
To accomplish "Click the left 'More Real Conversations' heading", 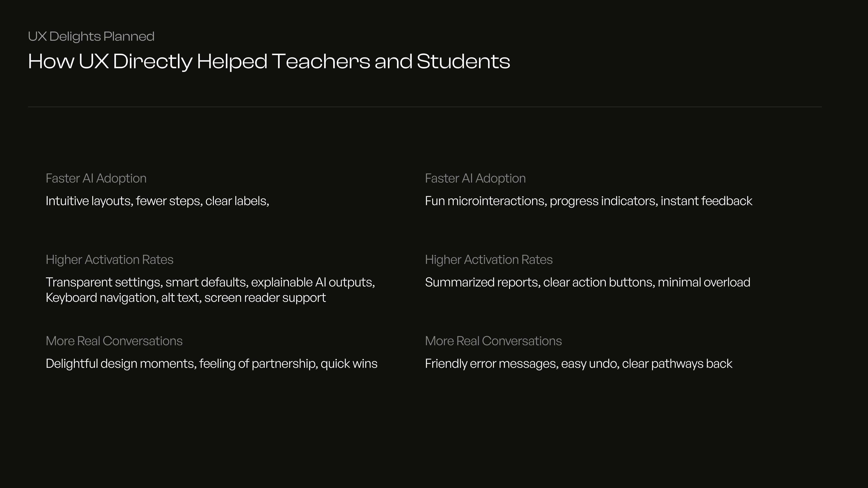I will 114,341.
